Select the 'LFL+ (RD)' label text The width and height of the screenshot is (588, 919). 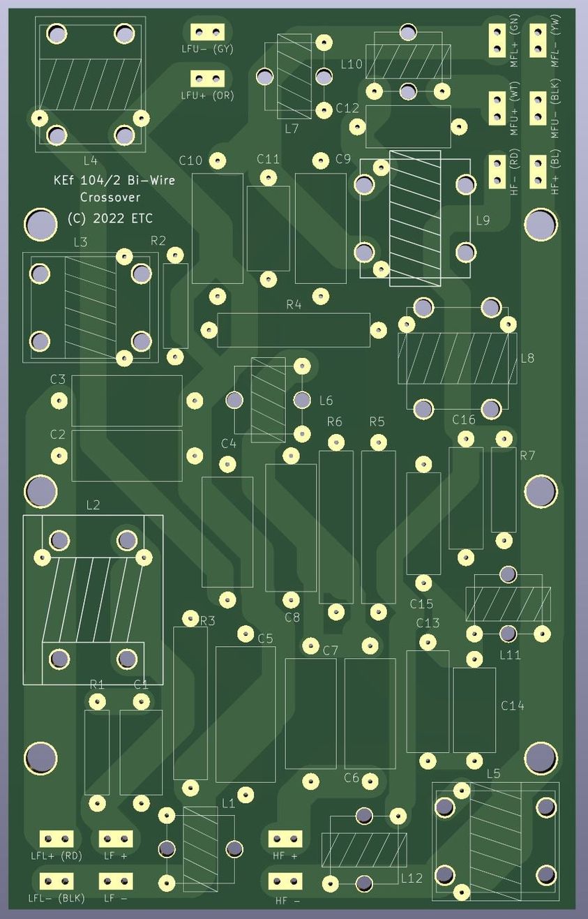click(56, 856)
